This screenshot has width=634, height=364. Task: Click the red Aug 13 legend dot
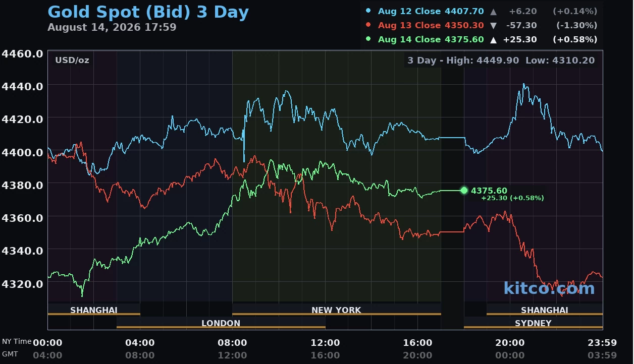pyautogui.click(x=368, y=25)
